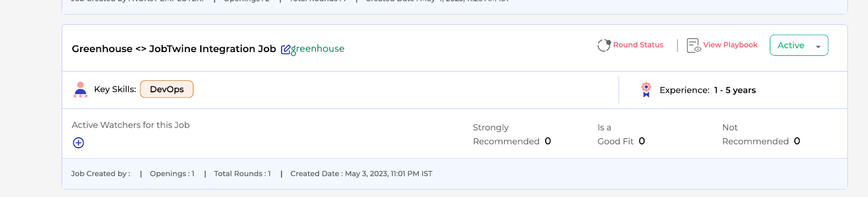Open the View Playbook link
Image resolution: width=868 pixels, height=197 pixels.
[x=730, y=45]
